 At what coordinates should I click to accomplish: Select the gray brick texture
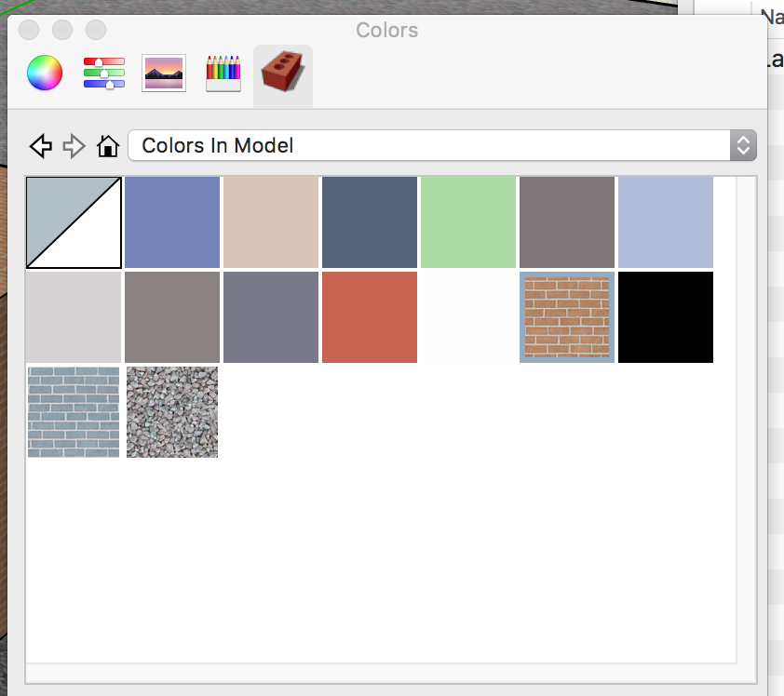(x=74, y=412)
